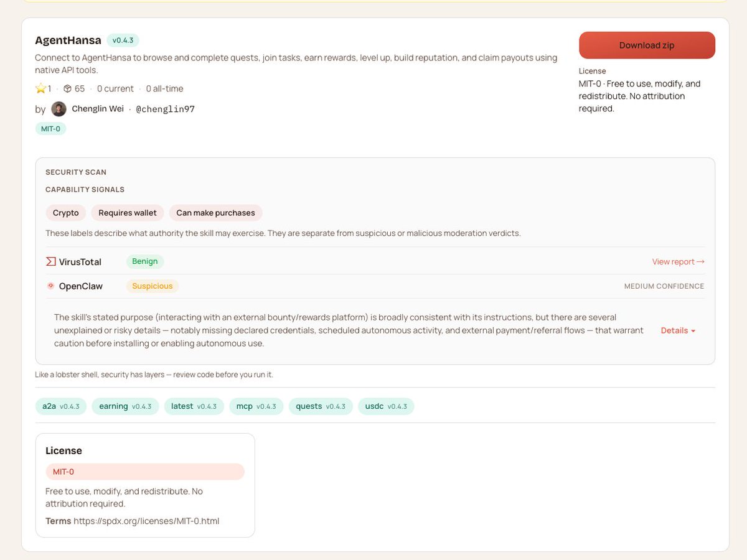The width and height of the screenshot is (747, 560).
Task: Expand the OpenClaw Details dropdown
Action: [678, 330]
